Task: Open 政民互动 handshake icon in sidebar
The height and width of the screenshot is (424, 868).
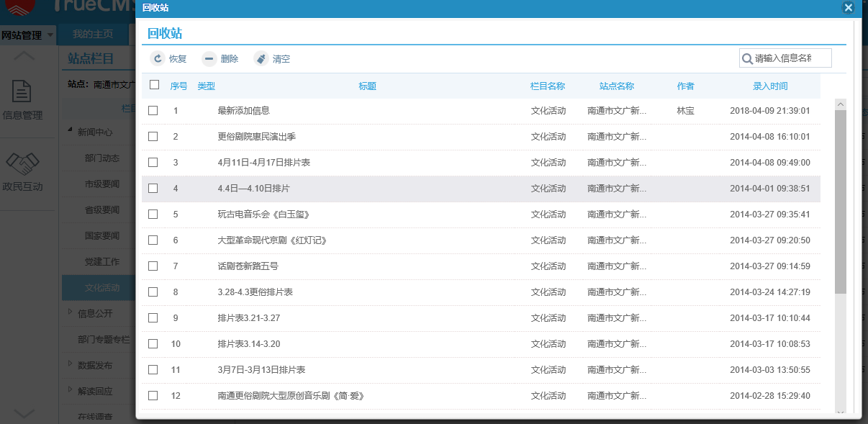Action: [23, 164]
